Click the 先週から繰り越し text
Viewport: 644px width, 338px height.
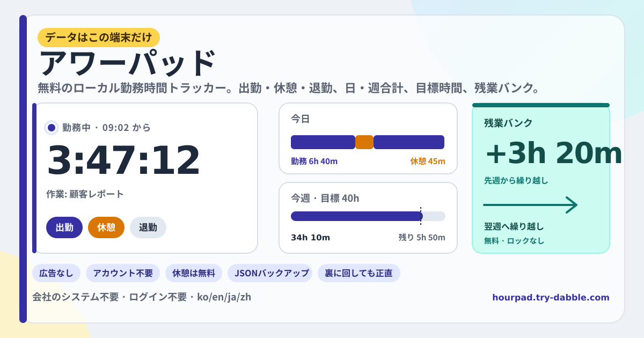tap(516, 181)
